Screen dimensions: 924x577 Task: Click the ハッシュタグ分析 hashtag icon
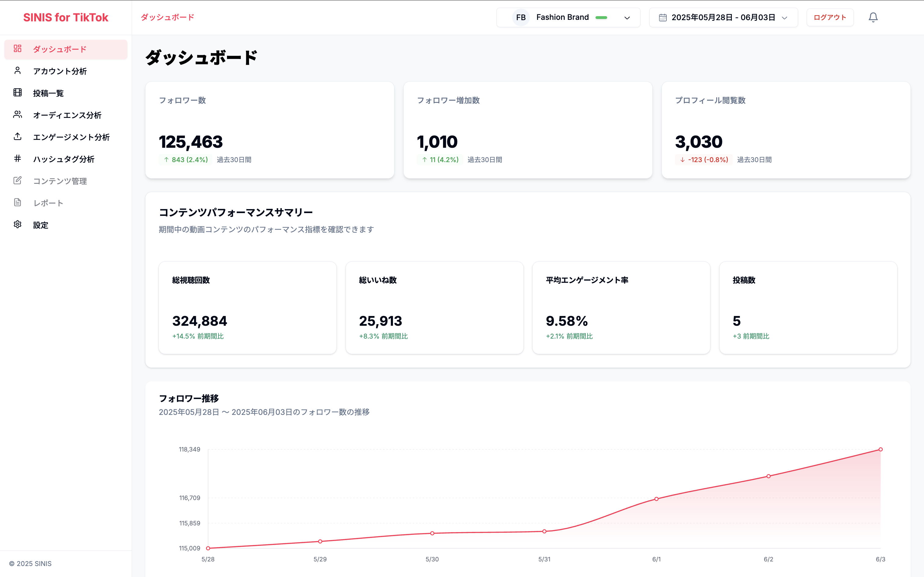[x=17, y=159]
